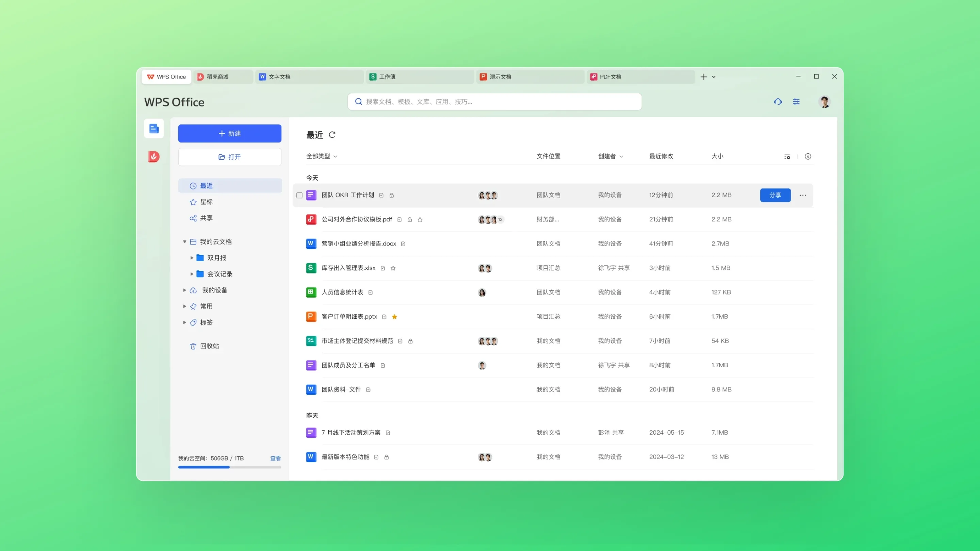Unstar the 客户订单明细表.pptx file
This screenshot has width=980, height=551.
point(394,317)
